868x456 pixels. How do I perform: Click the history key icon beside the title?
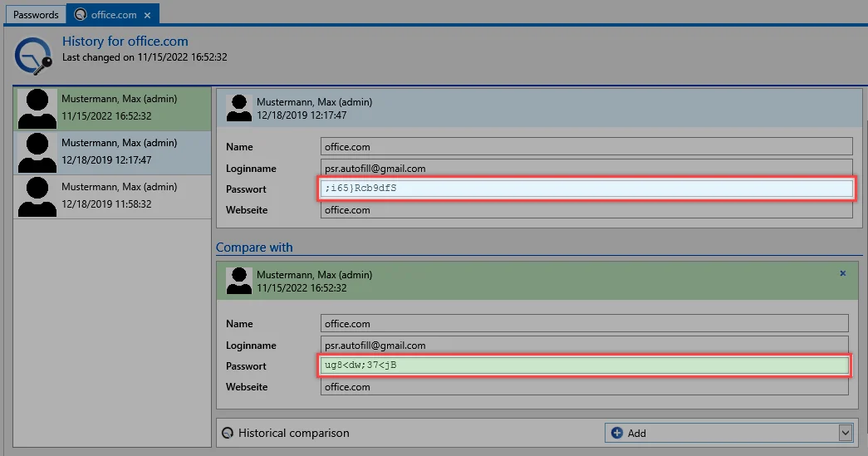(32, 56)
